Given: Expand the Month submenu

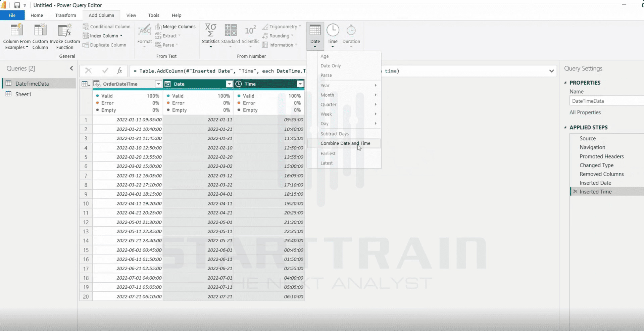Looking at the screenshot, I should click(x=344, y=95).
